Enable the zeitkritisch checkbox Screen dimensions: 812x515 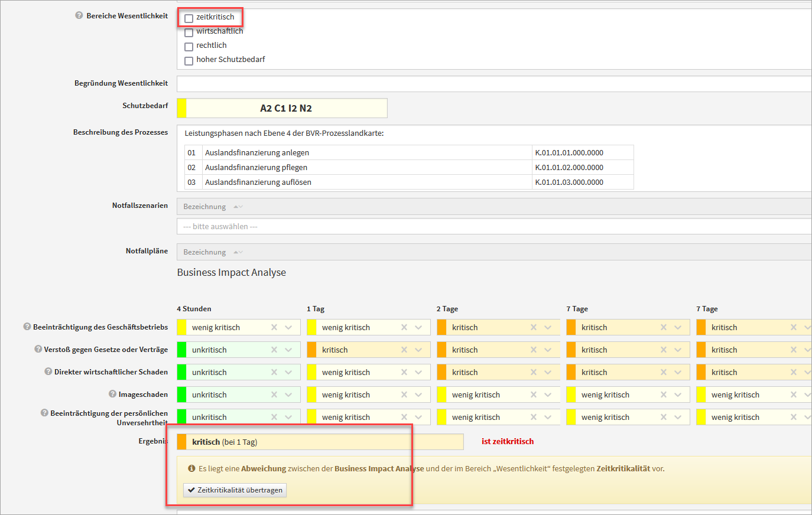[189, 18]
